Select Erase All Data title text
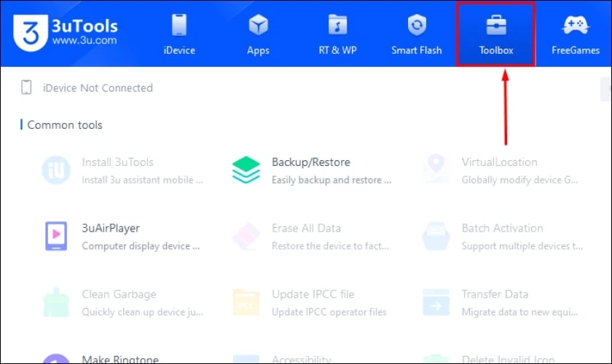The image size is (612, 364). pos(306,229)
